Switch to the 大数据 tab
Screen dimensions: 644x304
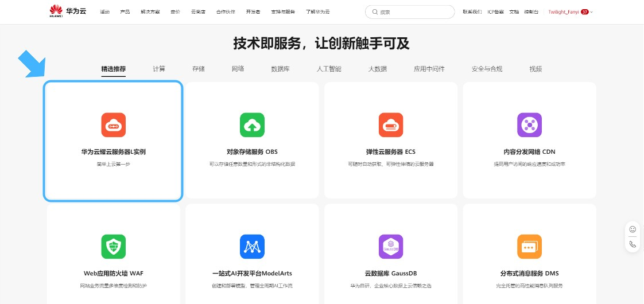[x=378, y=69]
